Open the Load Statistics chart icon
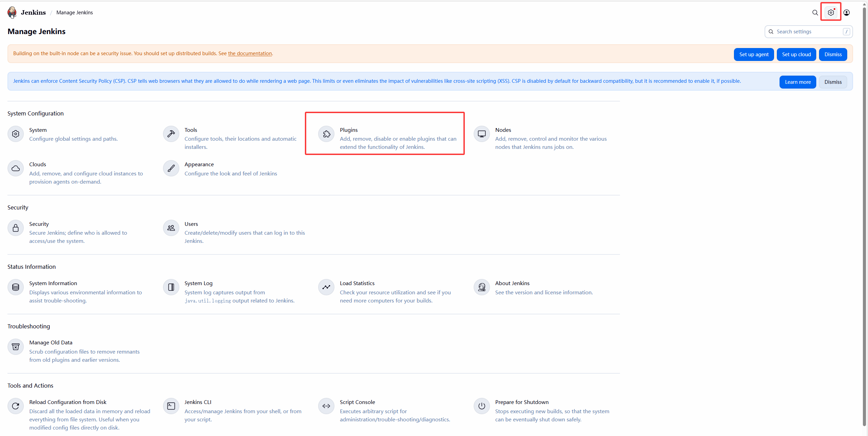 pos(326,287)
